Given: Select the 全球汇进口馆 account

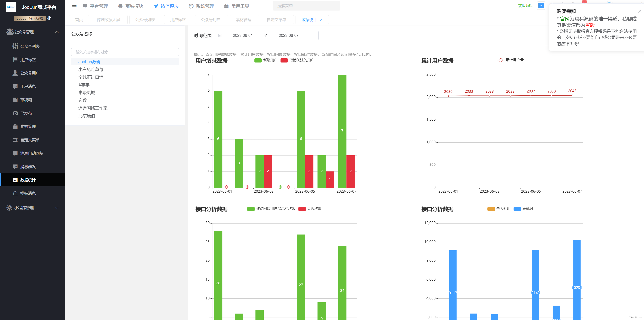Looking at the screenshot, I should click(125, 77).
